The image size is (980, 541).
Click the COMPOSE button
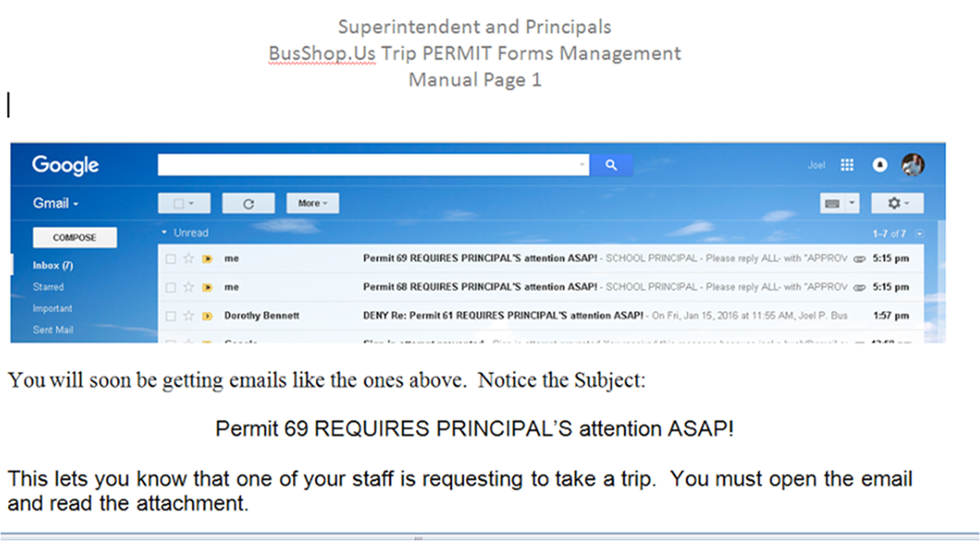click(x=75, y=238)
